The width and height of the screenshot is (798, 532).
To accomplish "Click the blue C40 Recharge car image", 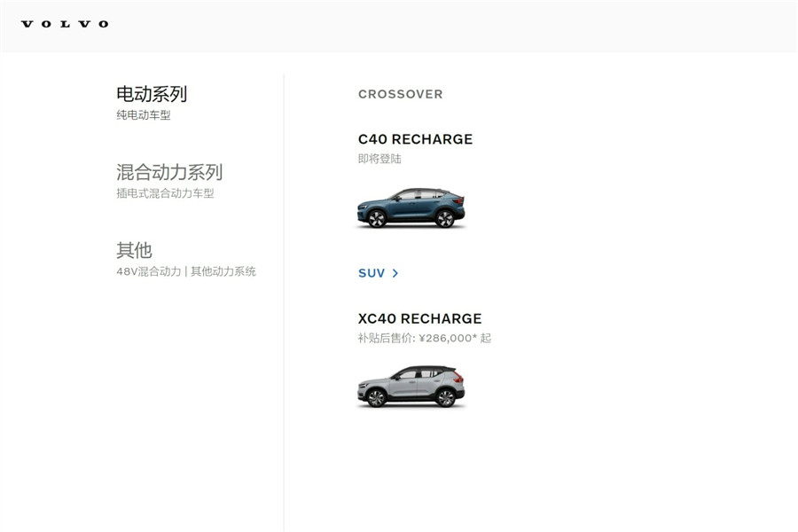I will pos(411,207).
